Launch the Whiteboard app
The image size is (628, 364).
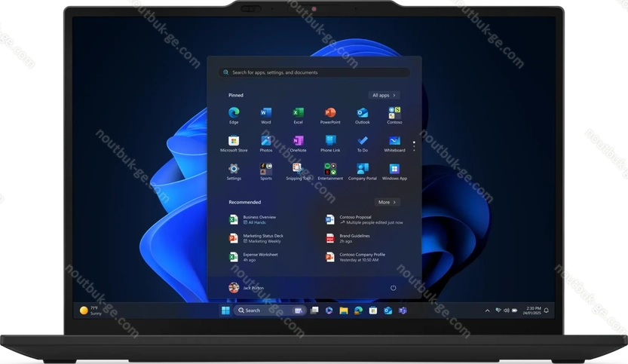coord(394,142)
